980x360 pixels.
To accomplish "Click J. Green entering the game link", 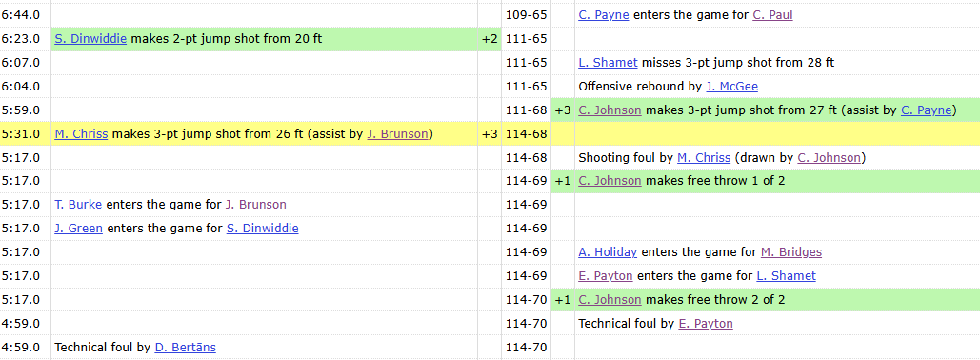I will (79, 229).
